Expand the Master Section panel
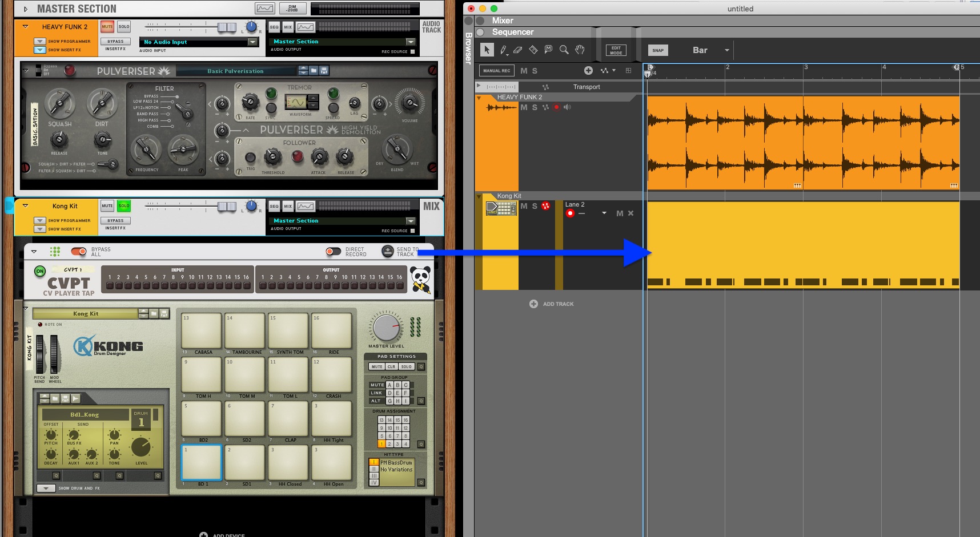Viewport: 980px width, 537px height. [25, 9]
